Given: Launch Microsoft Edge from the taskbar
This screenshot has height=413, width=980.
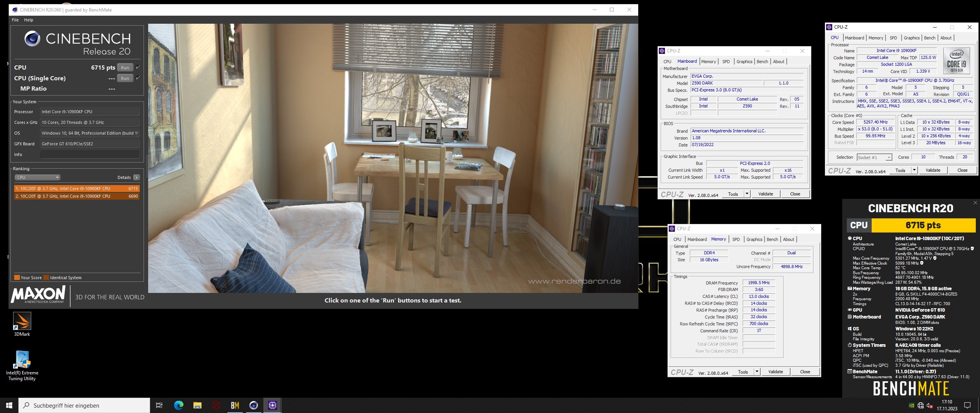Looking at the screenshot, I should (178, 405).
